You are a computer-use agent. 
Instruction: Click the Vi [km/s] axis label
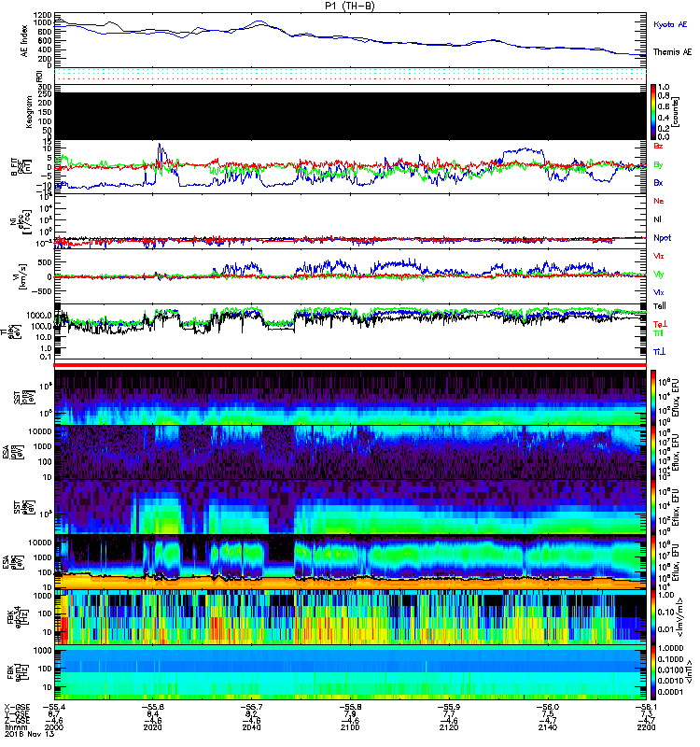pyautogui.click(x=21, y=276)
